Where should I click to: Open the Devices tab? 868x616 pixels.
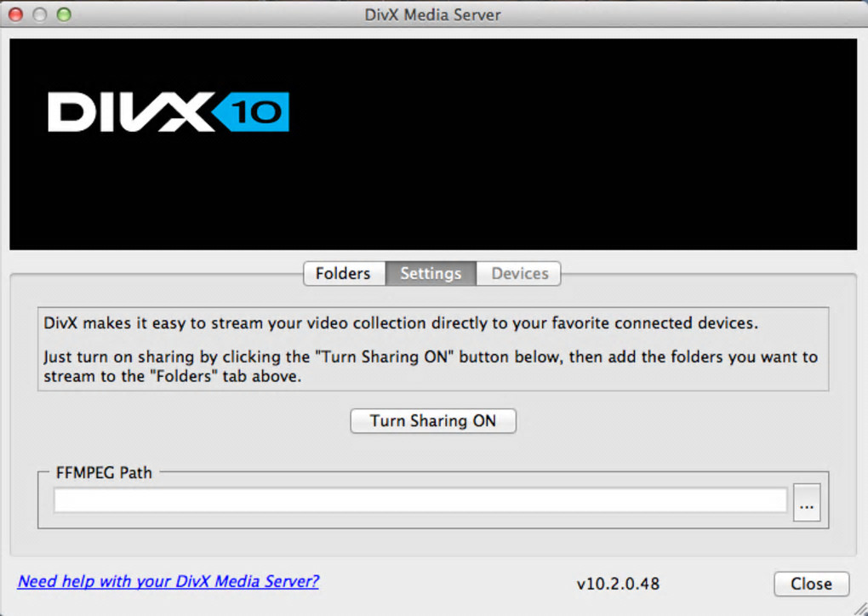(519, 273)
